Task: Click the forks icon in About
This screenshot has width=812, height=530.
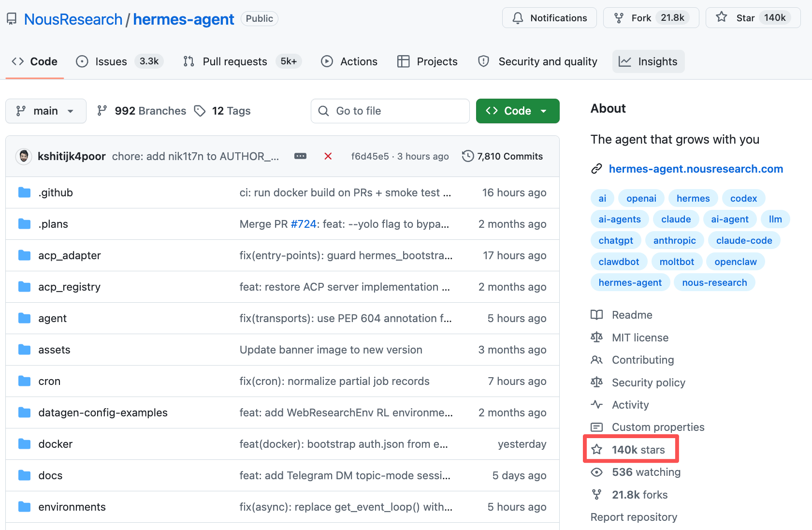Action: pos(597,495)
